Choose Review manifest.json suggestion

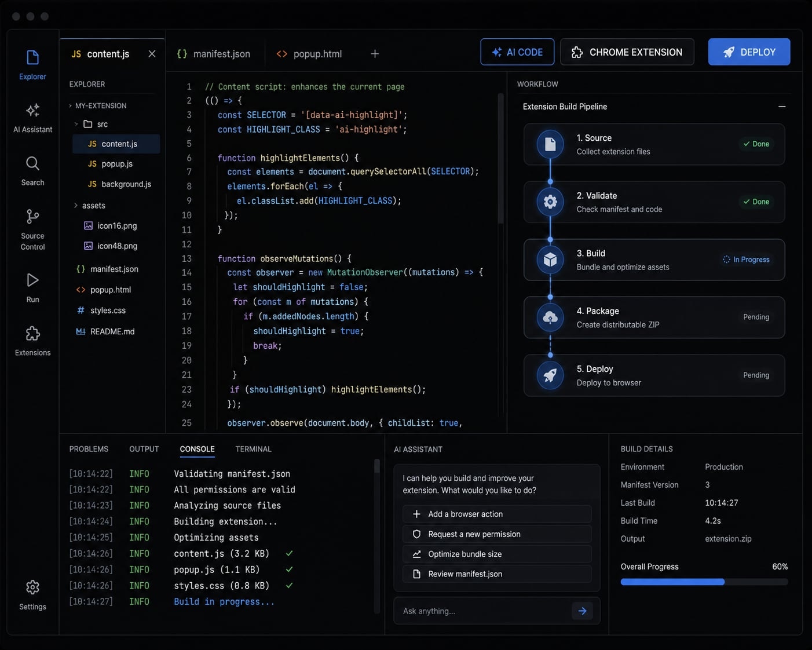click(x=497, y=574)
